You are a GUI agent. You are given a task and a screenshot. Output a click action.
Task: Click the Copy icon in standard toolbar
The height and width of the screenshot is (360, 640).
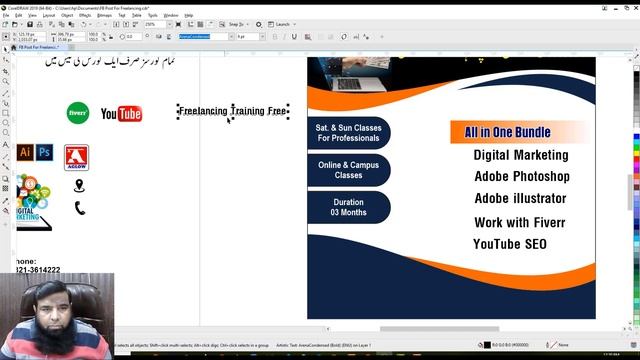pyautogui.click(x=62, y=24)
